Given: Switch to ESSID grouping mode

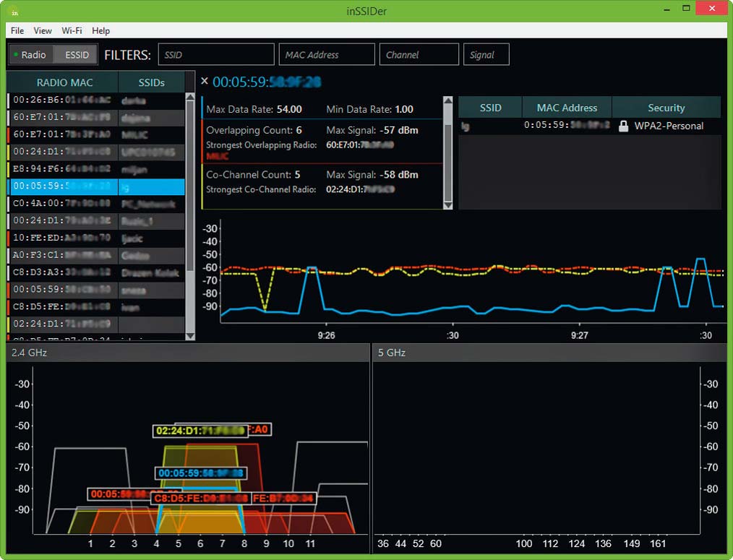Looking at the screenshot, I should [76, 55].
